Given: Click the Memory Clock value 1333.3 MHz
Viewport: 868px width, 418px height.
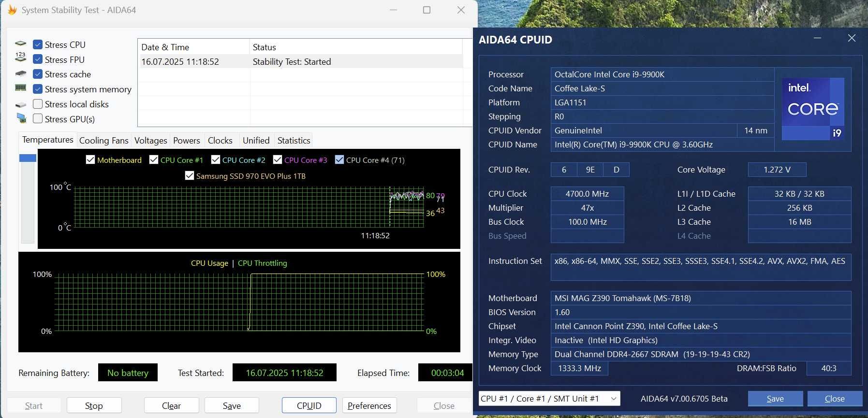Looking at the screenshot, I should (x=579, y=368).
